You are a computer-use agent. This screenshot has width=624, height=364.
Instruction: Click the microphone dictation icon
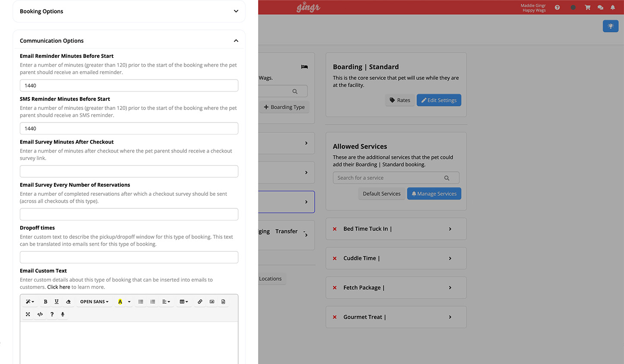click(63, 314)
